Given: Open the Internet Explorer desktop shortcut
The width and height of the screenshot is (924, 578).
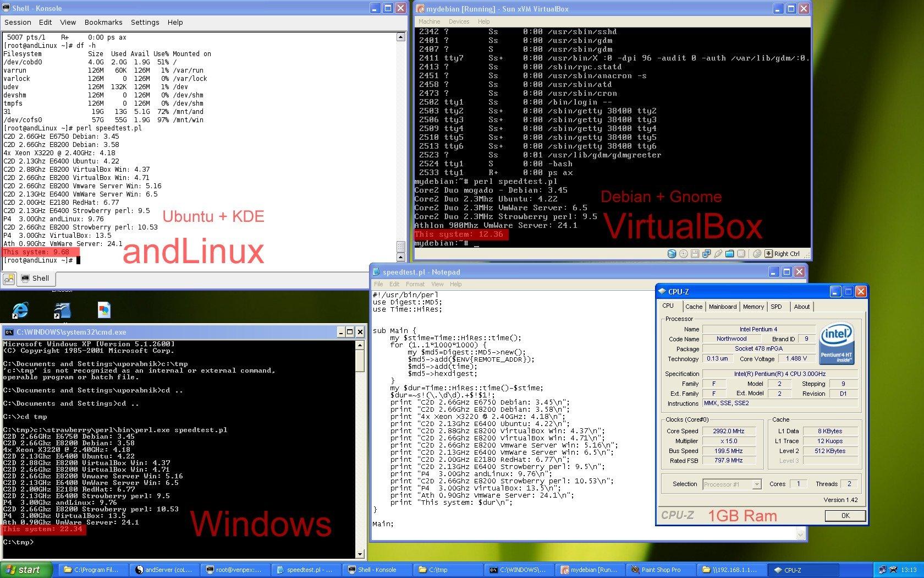Looking at the screenshot, I should point(20,310).
